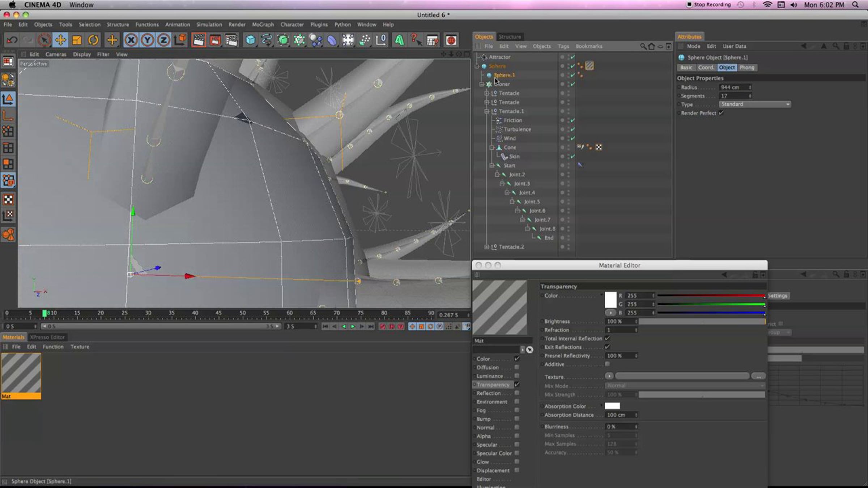Select the Rotate tool icon
The height and width of the screenshot is (488, 868).
93,40
